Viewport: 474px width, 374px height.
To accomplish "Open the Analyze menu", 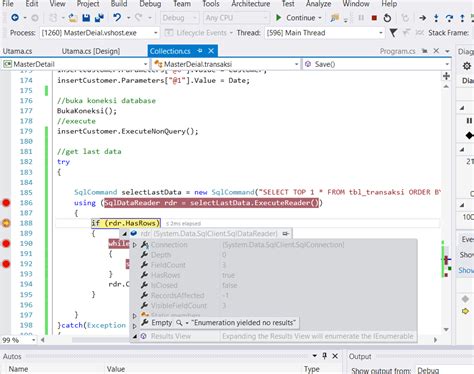I will pos(318,4).
